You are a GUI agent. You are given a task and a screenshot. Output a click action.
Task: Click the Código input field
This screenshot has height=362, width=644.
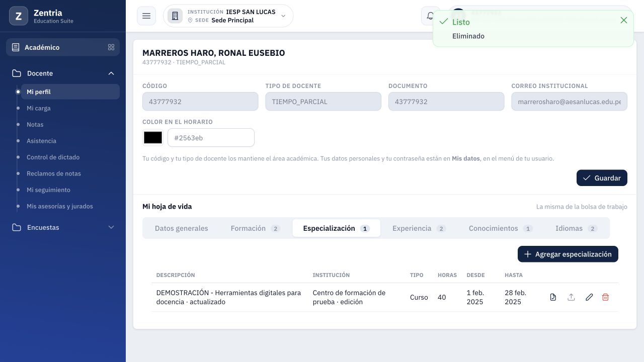pos(200,102)
